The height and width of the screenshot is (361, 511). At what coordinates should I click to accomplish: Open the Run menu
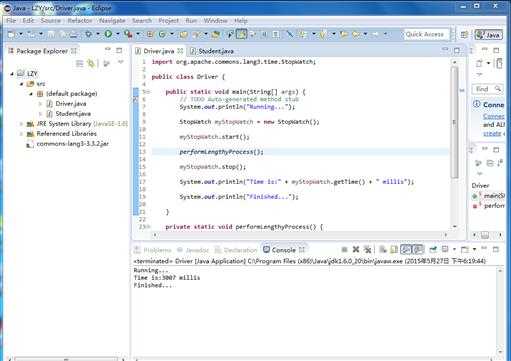tap(191, 21)
